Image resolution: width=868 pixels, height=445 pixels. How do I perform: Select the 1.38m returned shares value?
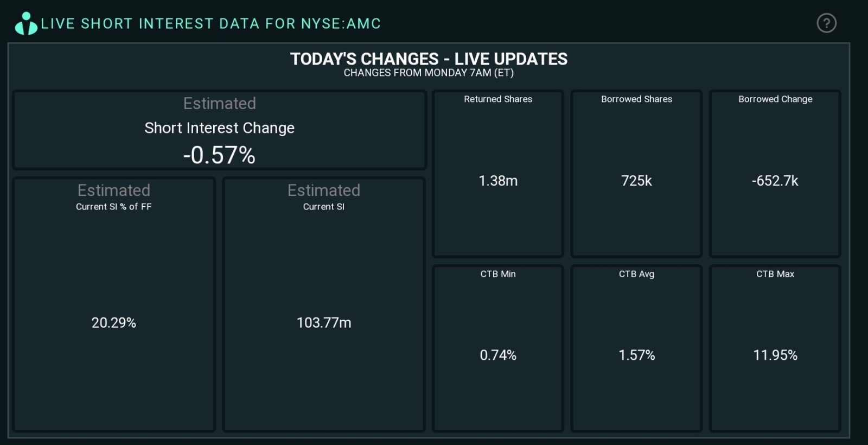pyautogui.click(x=497, y=181)
